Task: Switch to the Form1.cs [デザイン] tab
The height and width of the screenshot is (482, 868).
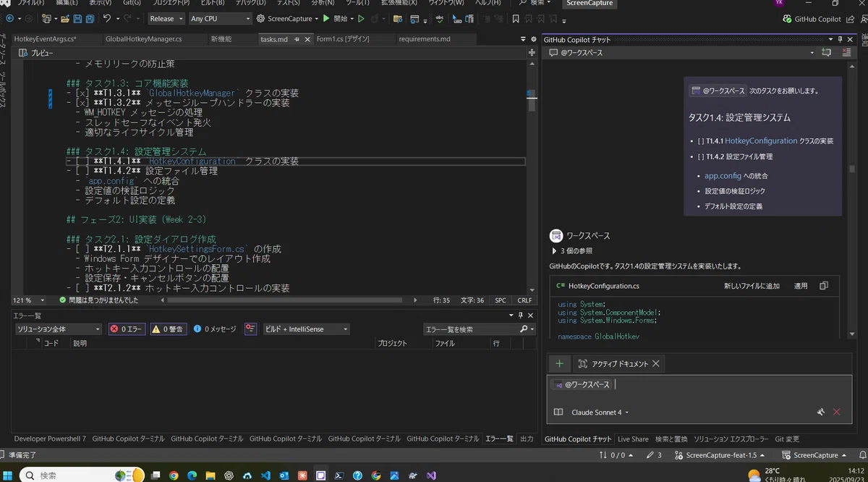Action: tap(343, 39)
